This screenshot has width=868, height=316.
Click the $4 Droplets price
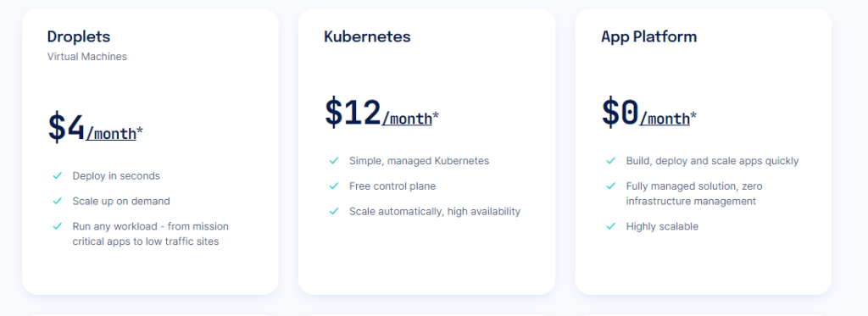tap(66, 127)
